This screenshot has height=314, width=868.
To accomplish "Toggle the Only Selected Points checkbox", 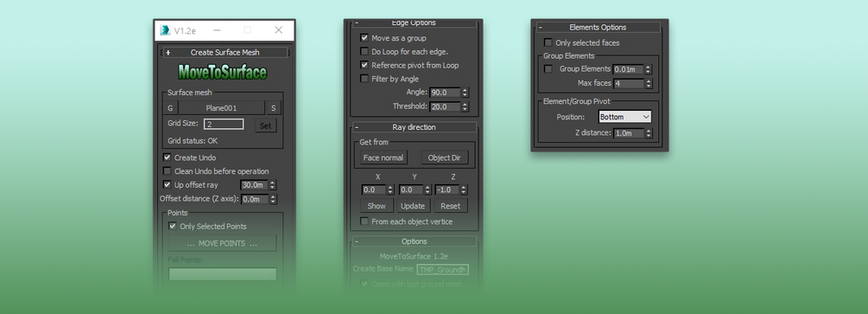I will [x=173, y=227].
